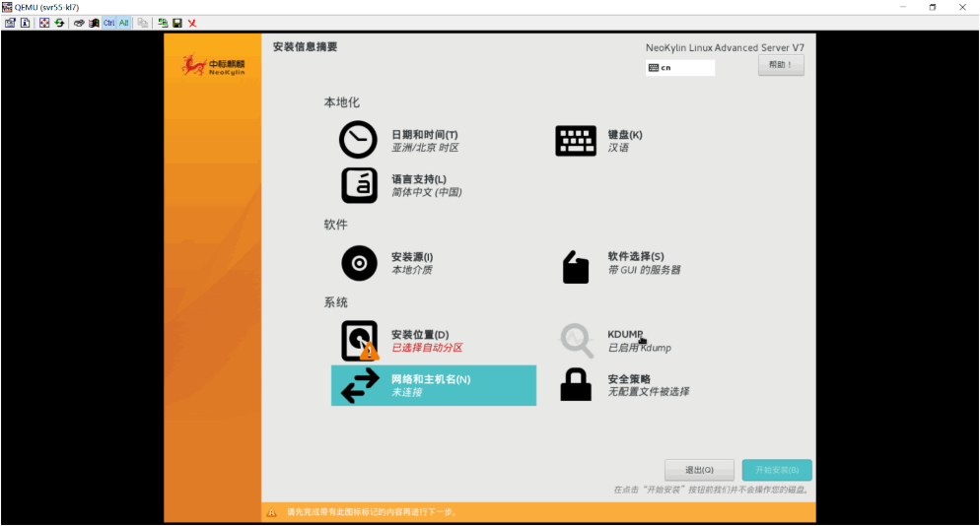Open 语言支持(L) language icon
This screenshot has height=526, width=980.
tap(360, 185)
